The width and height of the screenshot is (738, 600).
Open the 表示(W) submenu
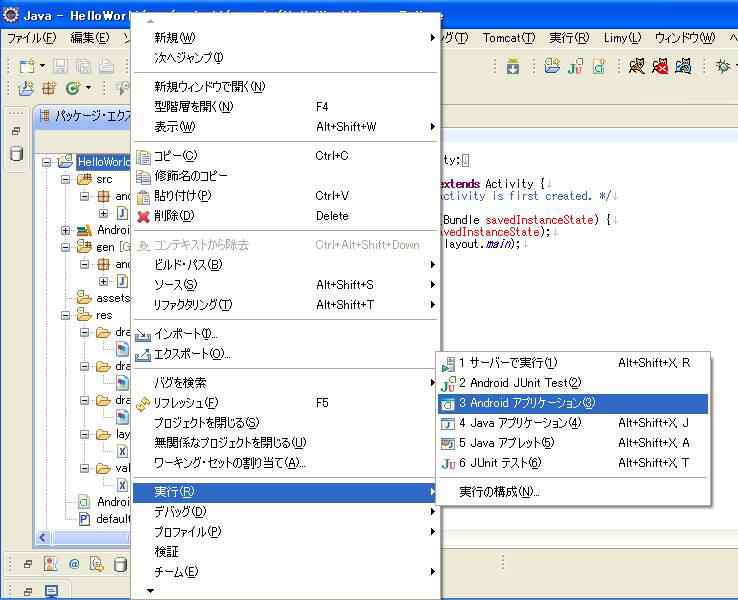coord(286,127)
